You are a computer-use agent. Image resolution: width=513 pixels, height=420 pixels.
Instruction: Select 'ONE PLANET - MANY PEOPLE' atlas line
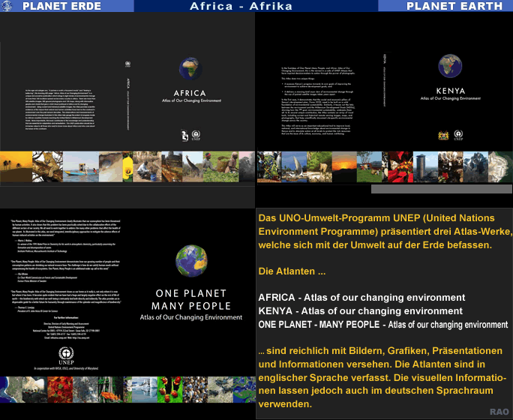(383, 325)
